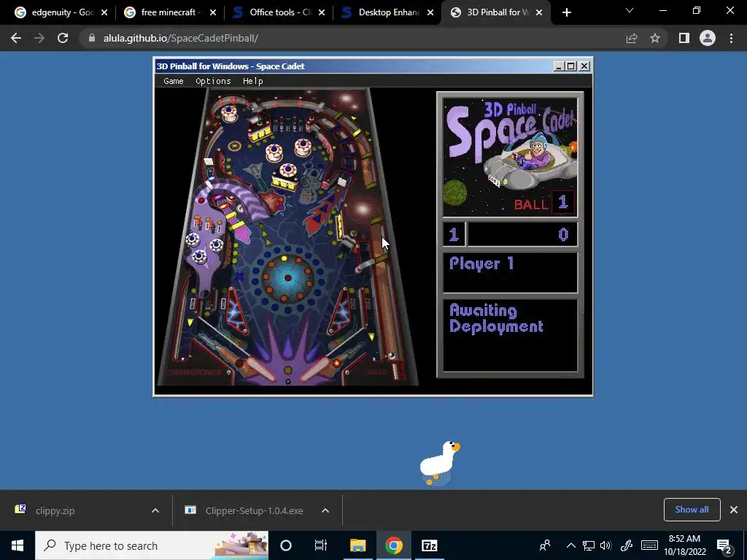Open the clippy.zip download
The image size is (747, 560).
(x=55, y=510)
